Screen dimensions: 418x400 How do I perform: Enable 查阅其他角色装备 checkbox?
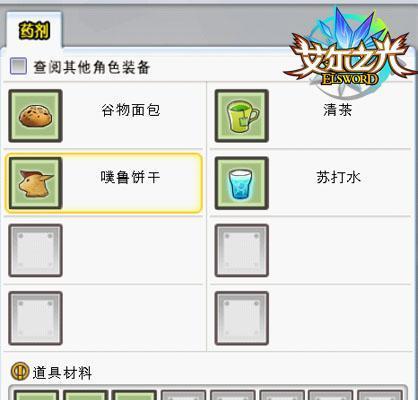18,66
